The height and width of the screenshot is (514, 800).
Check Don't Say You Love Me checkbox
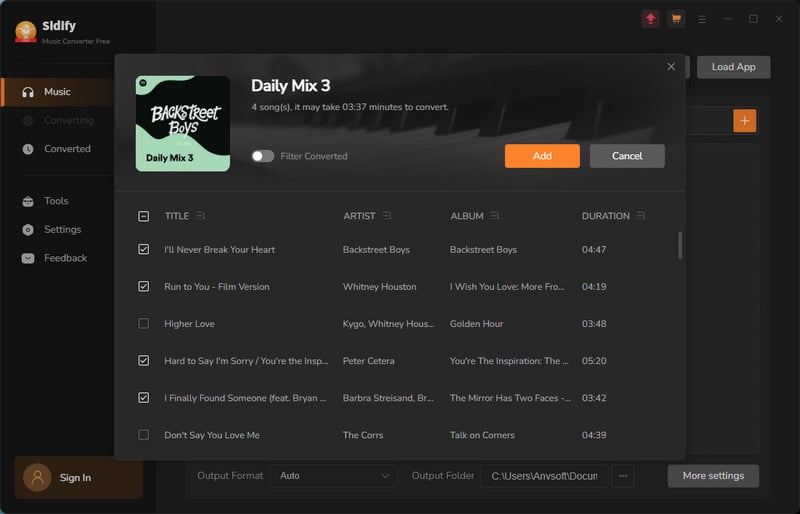click(x=144, y=435)
